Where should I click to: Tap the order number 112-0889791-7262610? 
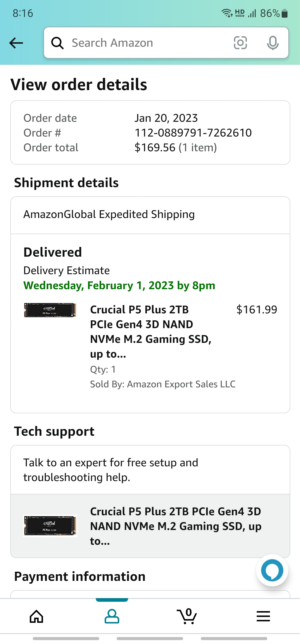click(193, 133)
